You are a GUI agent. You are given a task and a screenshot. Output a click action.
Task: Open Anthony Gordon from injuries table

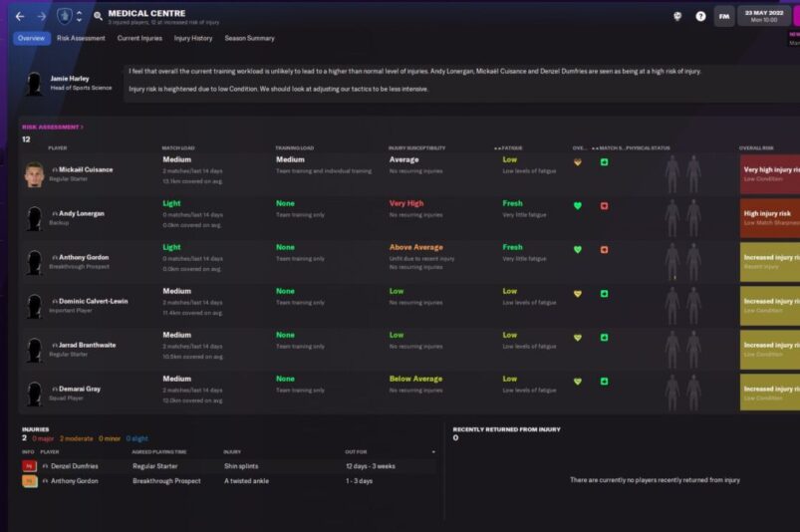click(74, 481)
